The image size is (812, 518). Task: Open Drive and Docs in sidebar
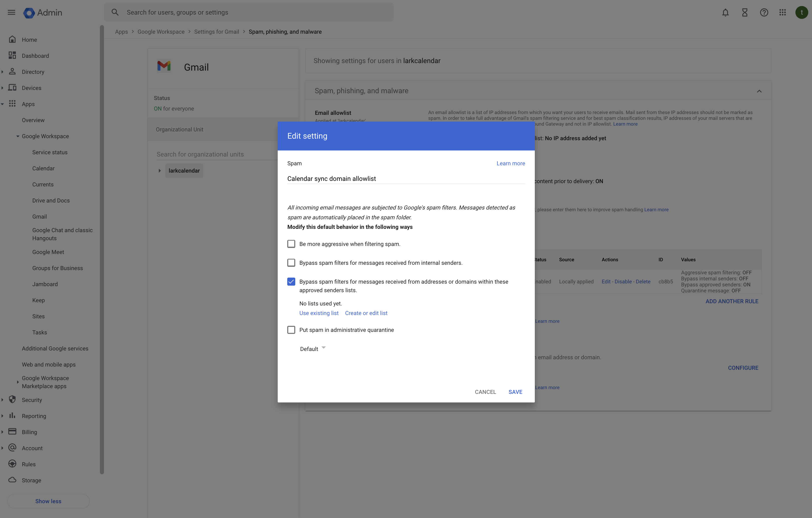click(x=51, y=200)
